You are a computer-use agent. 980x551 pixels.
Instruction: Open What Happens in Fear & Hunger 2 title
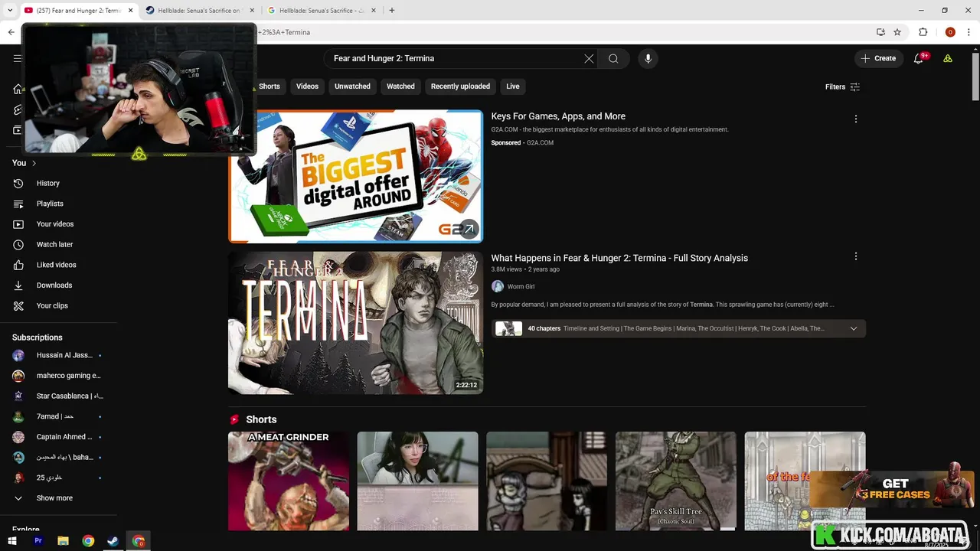pos(619,258)
